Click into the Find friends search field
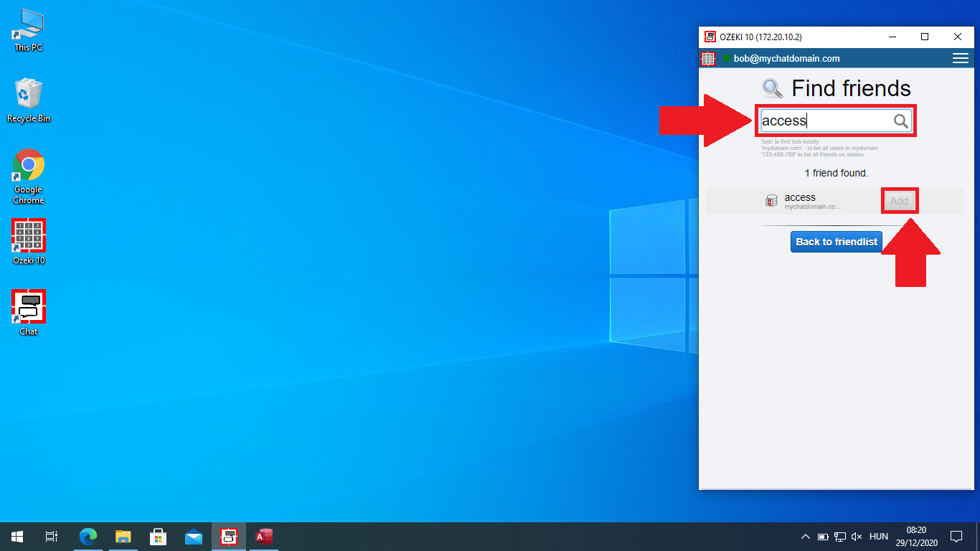 (836, 121)
